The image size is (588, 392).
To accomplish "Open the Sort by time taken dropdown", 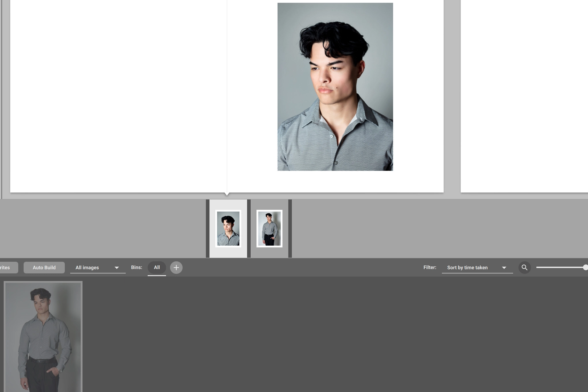I will point(477,267).
